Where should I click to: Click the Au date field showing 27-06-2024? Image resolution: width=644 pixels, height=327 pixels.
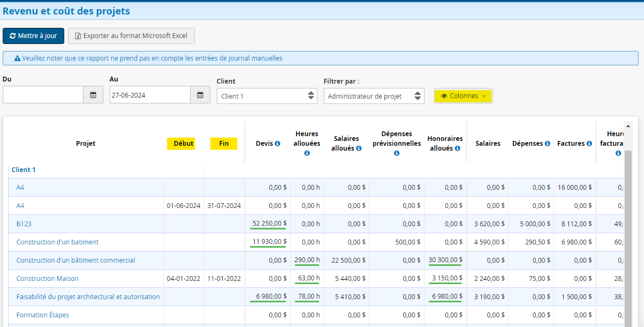click(x=150, y=95)
